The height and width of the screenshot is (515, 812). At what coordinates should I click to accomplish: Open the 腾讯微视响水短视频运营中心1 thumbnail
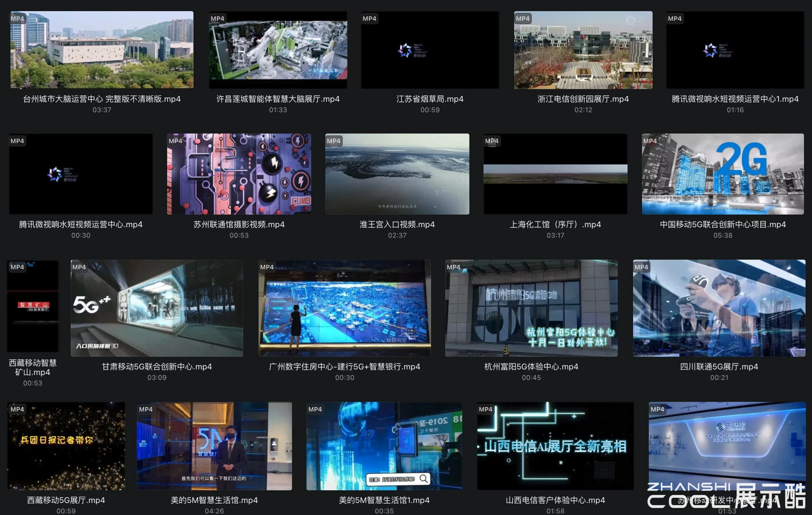tap(735, 50)
